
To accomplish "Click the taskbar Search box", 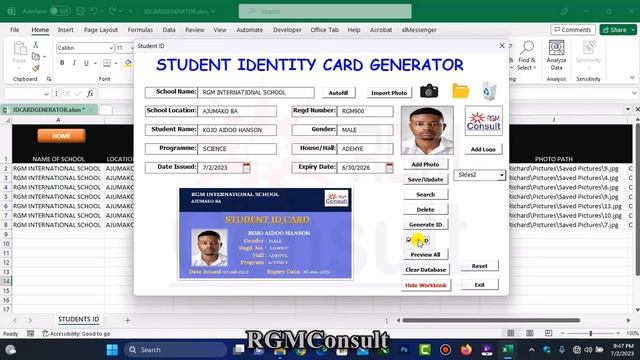I will pyautogui.click(x=176, y=350).
